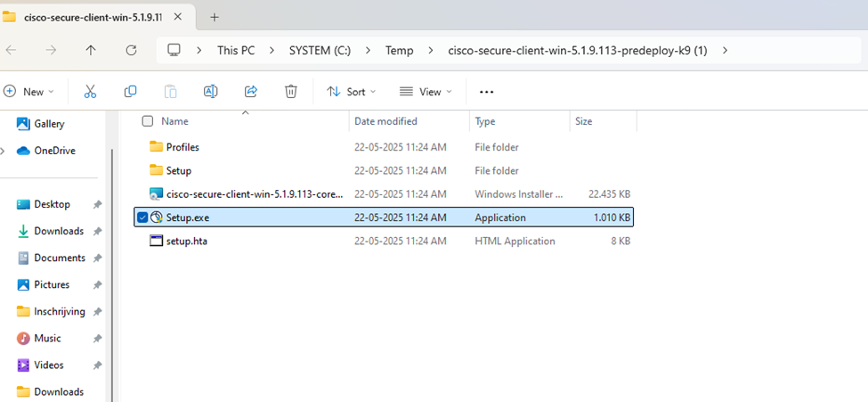Screen dimensions: 868x402
Task: Open the New item dropdown
Action: (28, 92)
